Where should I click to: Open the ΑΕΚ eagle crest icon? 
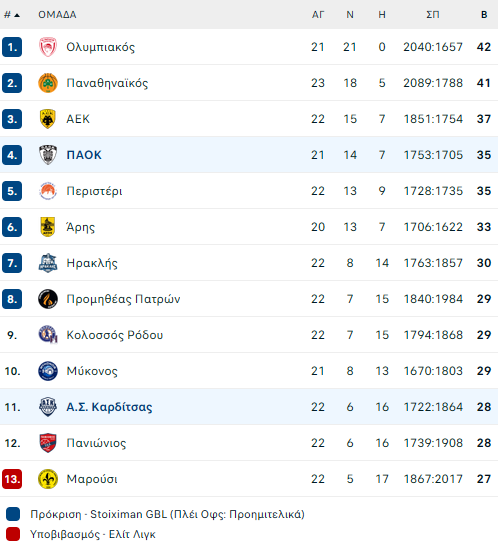coord(48,119)
